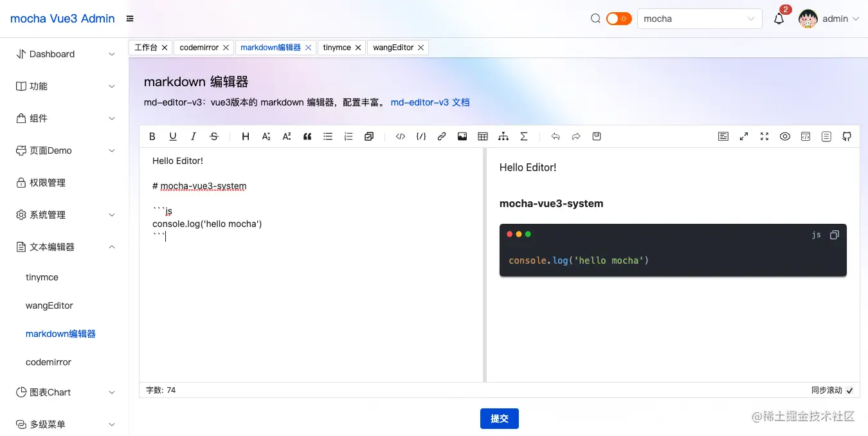Switch to the 工作台 tab

146,48
